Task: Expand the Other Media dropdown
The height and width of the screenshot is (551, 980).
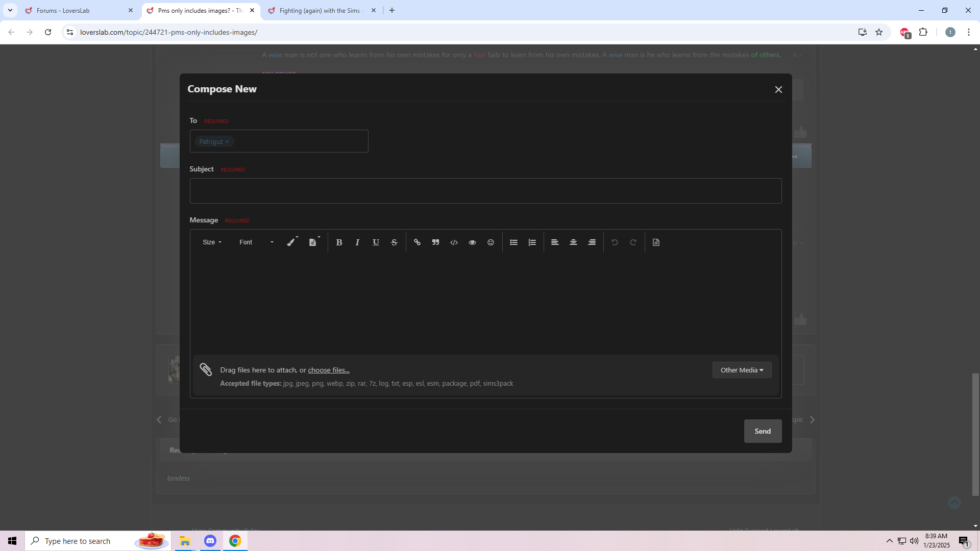Action: [x=742, y=370]
